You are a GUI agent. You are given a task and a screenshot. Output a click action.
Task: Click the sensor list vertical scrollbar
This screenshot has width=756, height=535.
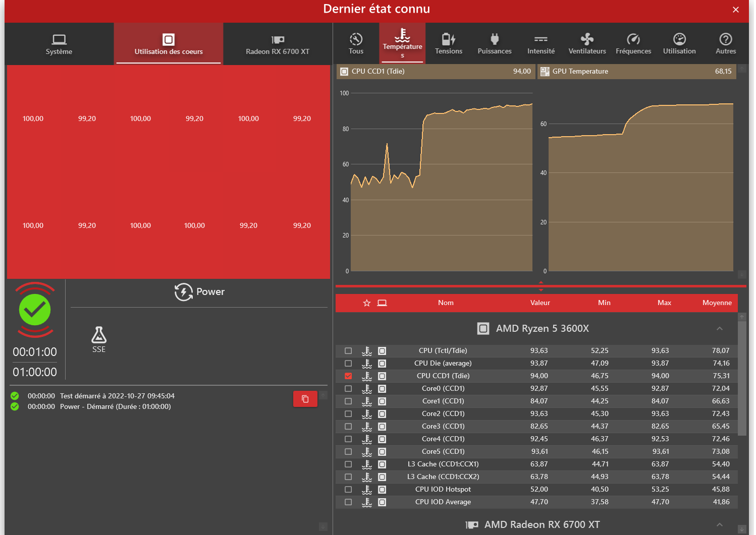click(x=742, y=378)
